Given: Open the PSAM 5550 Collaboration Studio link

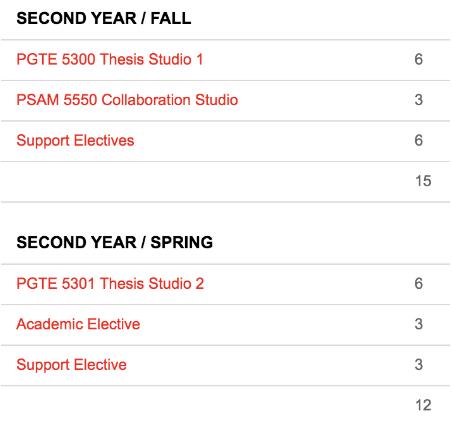Looking at the screenshot, I should [x=127, y=100].
